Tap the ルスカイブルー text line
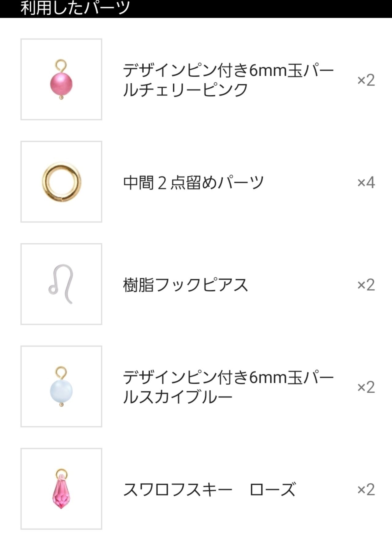This screenshot has height=537, width=392. (x=178, y=397)
